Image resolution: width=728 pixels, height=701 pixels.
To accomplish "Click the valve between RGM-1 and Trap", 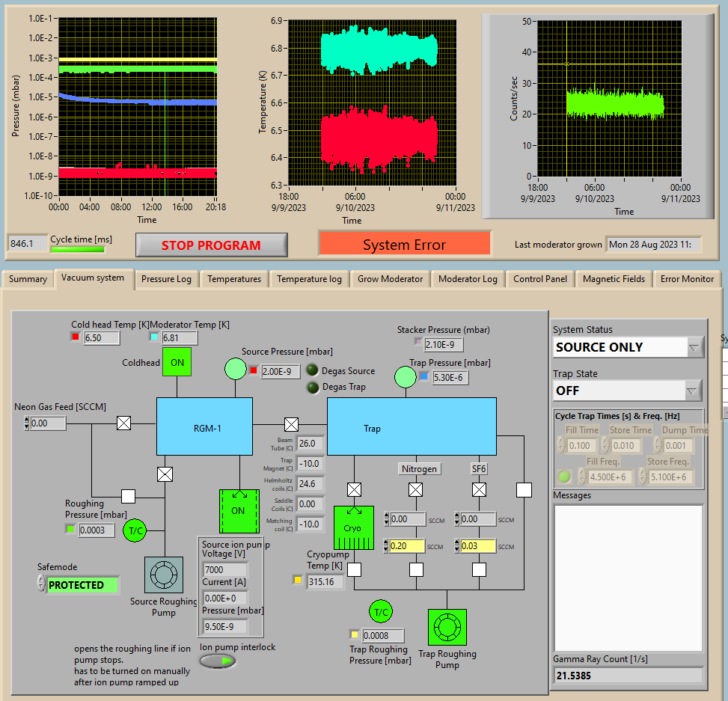I will [291, 423].
